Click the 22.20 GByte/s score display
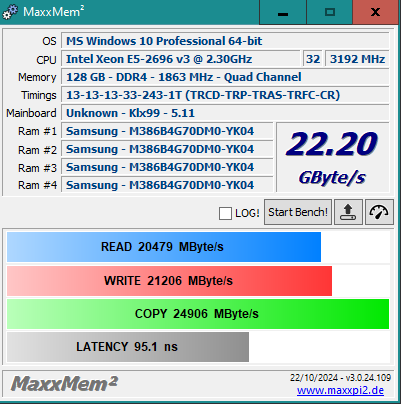The image size is (401, 404). (x=333, y=157)
